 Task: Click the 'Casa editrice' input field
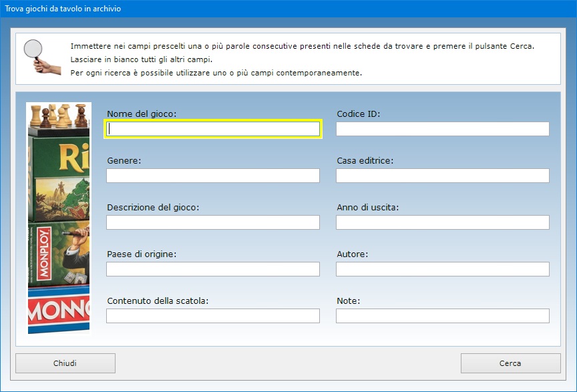click(x=442, y=176)
